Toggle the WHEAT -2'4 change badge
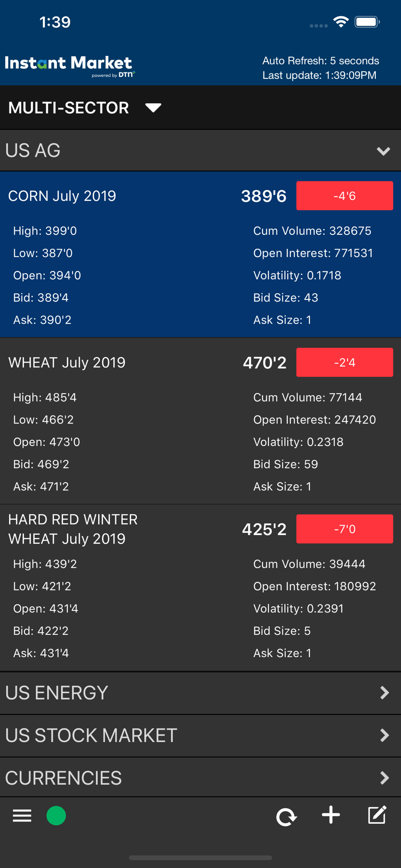 tap(345, 362)
